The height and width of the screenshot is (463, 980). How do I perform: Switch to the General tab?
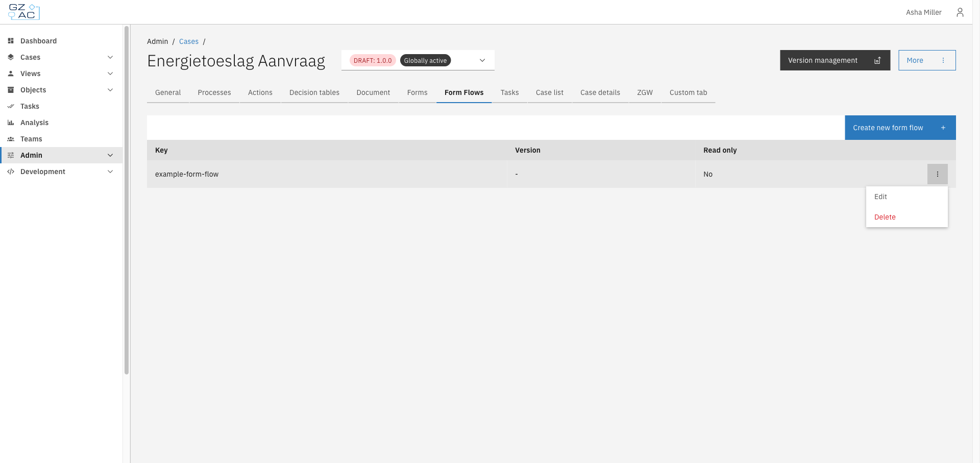pyautogui.click(x=168, y=92)
